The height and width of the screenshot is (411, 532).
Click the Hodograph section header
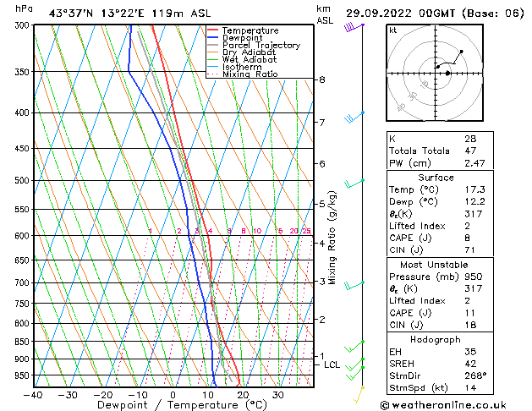[x=436, y=339]
